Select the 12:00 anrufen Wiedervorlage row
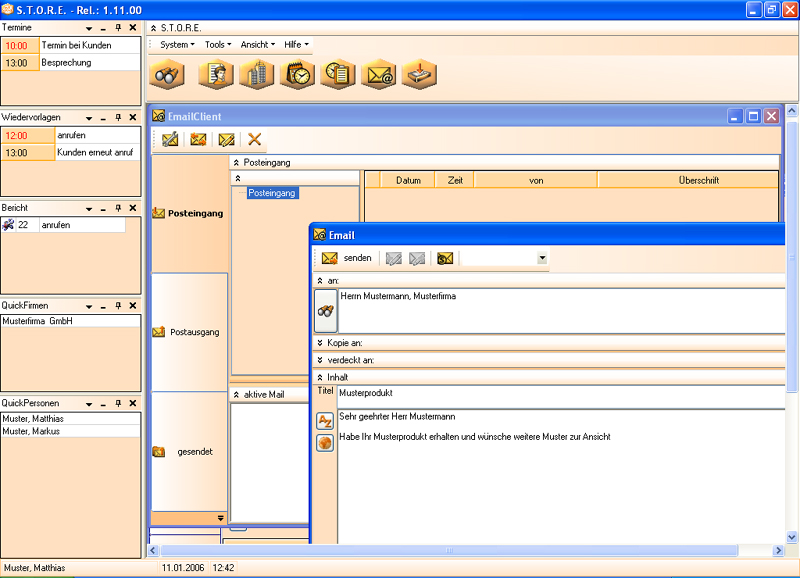800x578 pixels. click(71, 135)
